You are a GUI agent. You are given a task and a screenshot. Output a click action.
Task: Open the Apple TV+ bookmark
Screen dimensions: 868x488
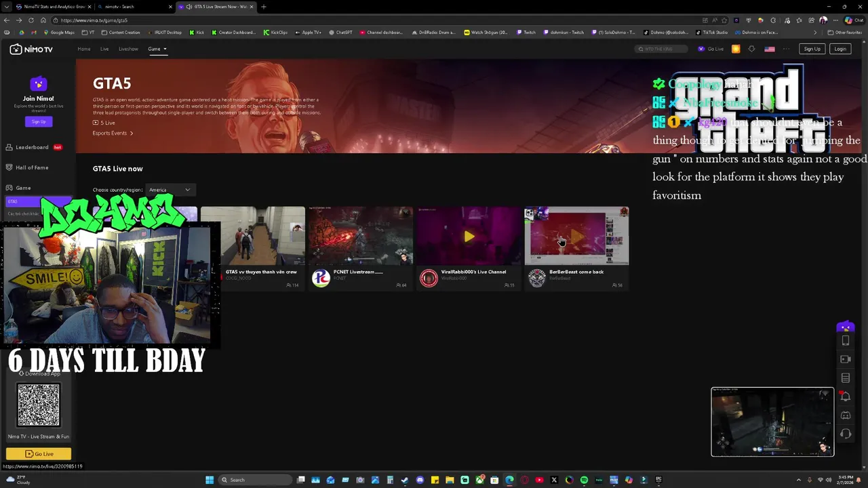coord(308,33)
